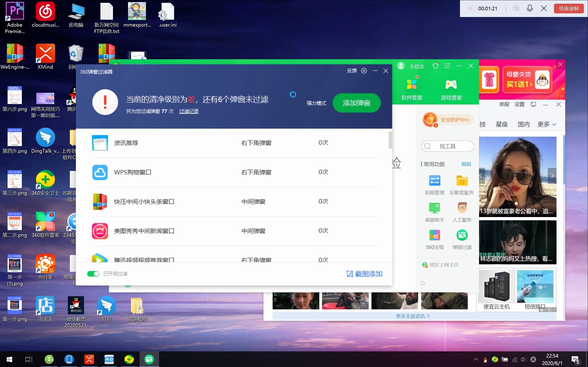Open 安全防护中心
The height and width of the screenshot is (367, 588).
448,120
